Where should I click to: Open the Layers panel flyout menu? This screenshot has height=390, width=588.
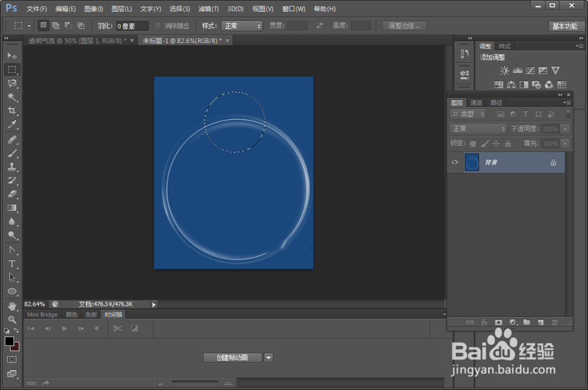coord(567,102)
